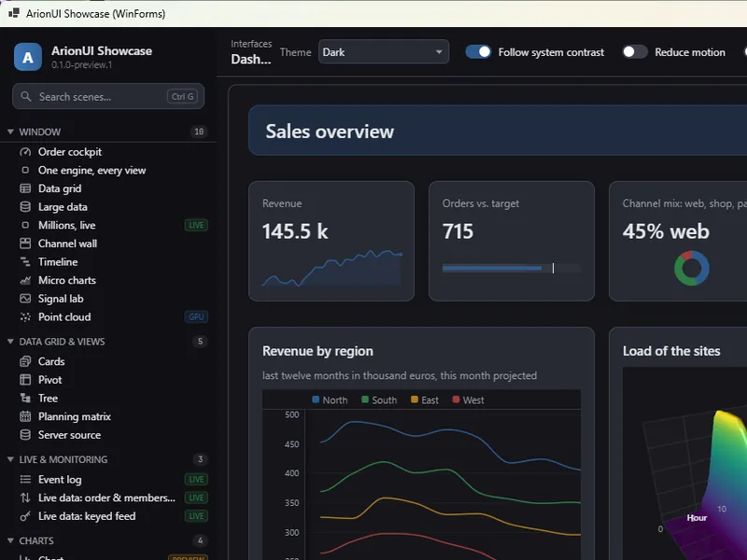This screenshot has height=560, width=747.
Task: Click the Orders vs. target progress bar
Action: coord(511,268)
